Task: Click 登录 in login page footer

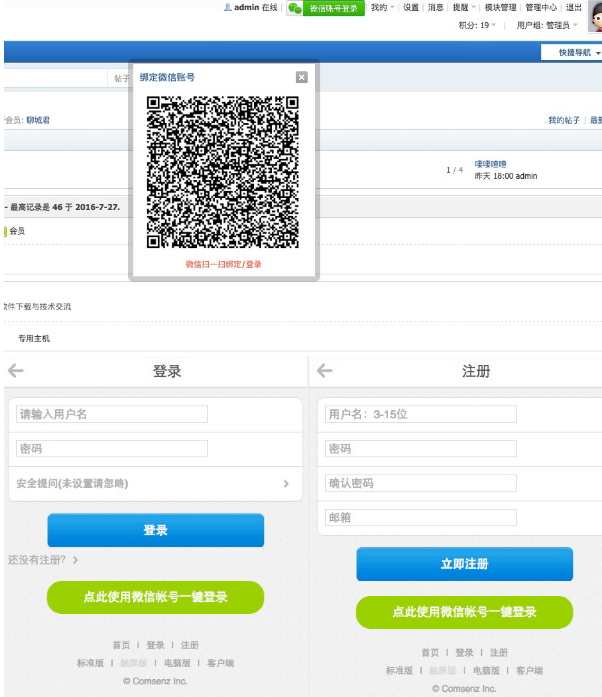Action: click(x=155, y=645)
